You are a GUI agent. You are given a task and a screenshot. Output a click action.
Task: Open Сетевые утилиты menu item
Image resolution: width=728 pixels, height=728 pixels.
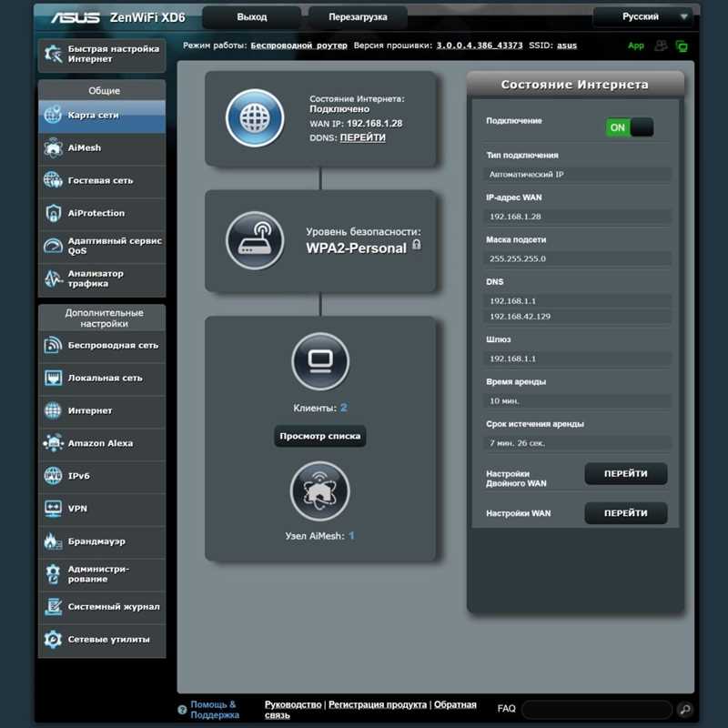[102, 640]
